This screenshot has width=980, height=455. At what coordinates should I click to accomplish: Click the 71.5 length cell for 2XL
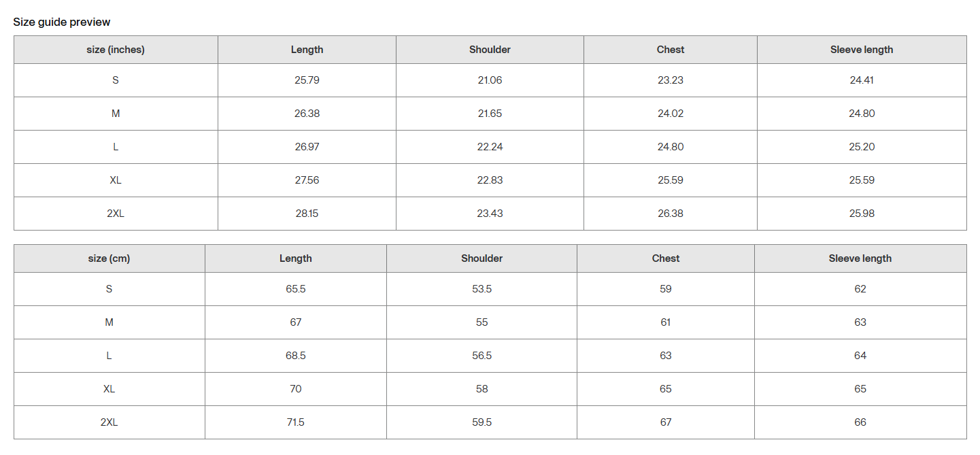click(296, 422)
